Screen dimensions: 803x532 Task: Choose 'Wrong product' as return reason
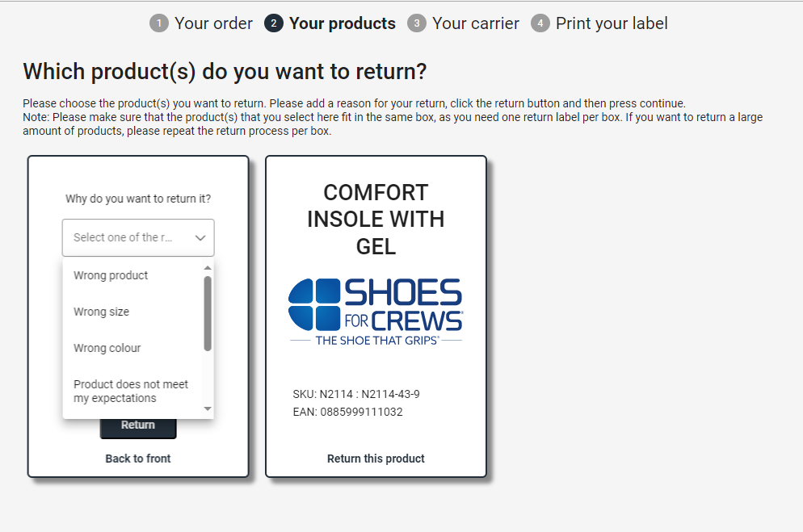(111, 275)
